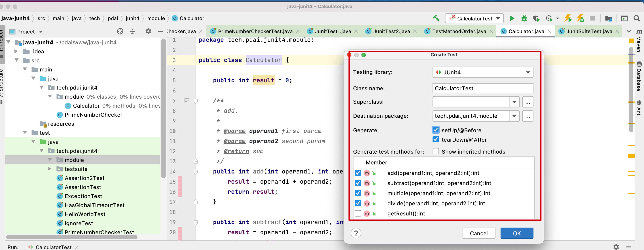Click the Cancel button
The height and width of the screenshot is (250, 644).
pyautogui.click(x=478, y=233)
